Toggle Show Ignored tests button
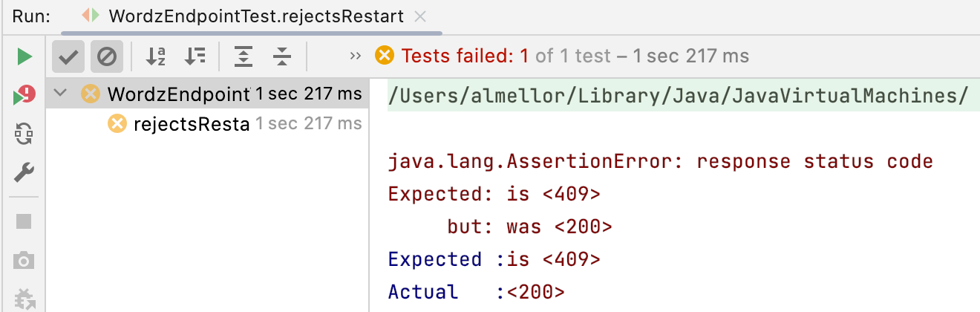Image resolution: width=980 pixels, height=312 pixels. click(107, 56)
